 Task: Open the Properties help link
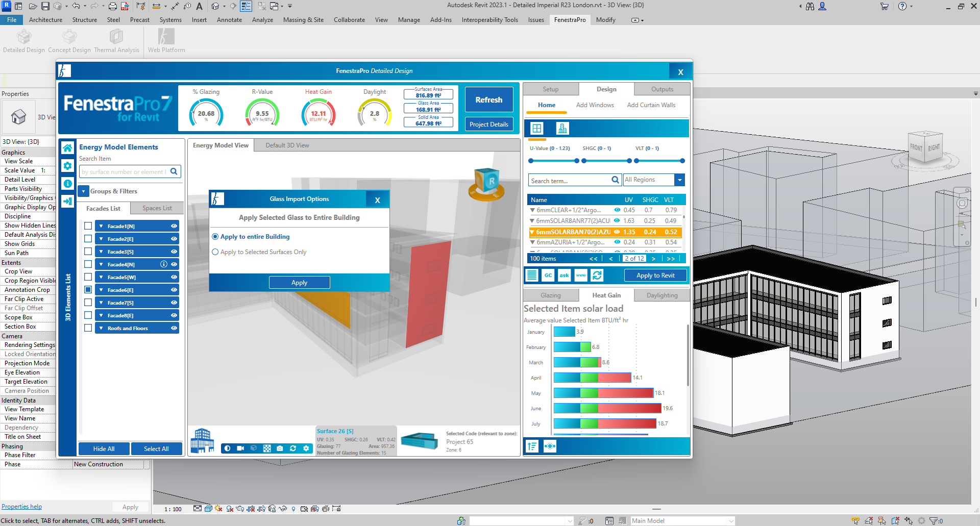pyautogui.click(x=21, y=507)
